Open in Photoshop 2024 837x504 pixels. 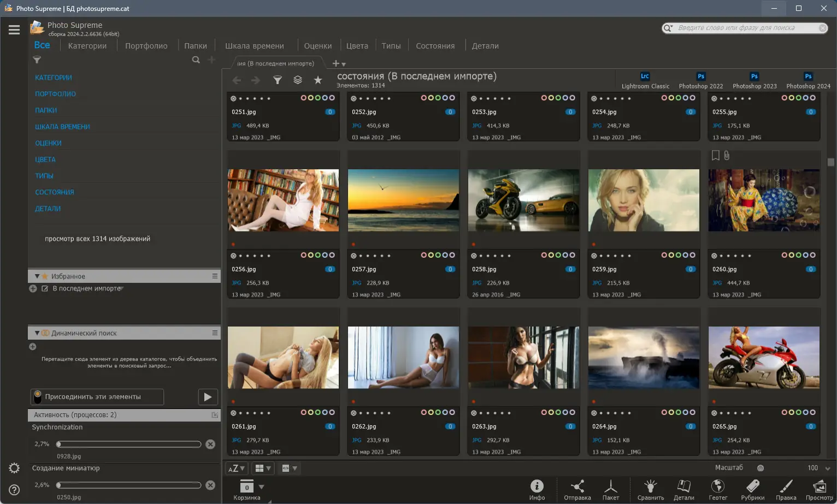[808, 80]
